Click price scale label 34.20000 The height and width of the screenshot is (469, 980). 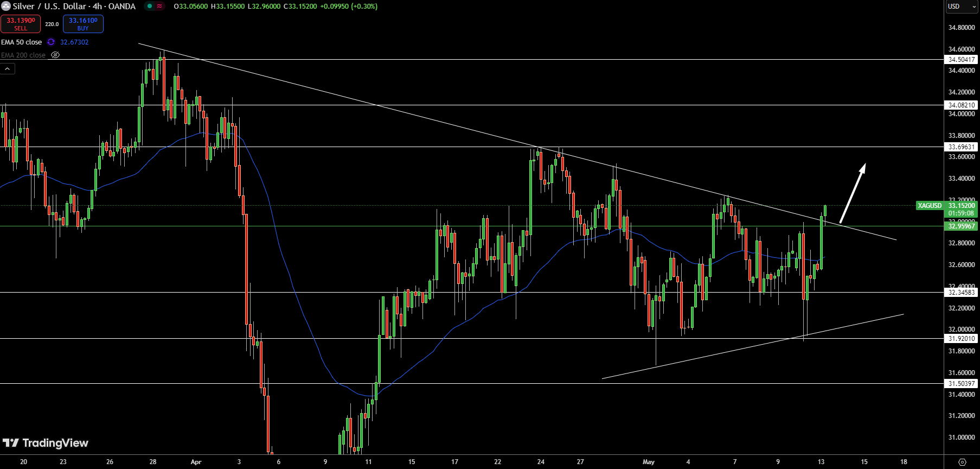[962, 92]
